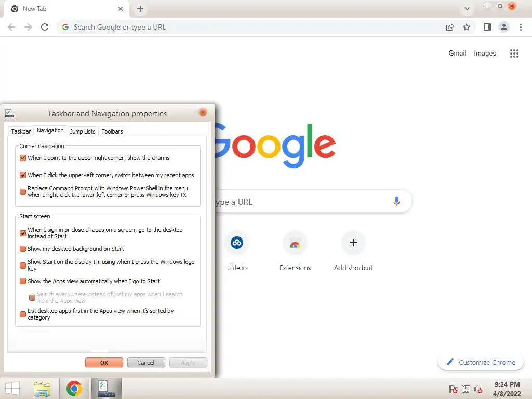
Task: Open the Extensions shortcut tile
Action: (295, 251)
